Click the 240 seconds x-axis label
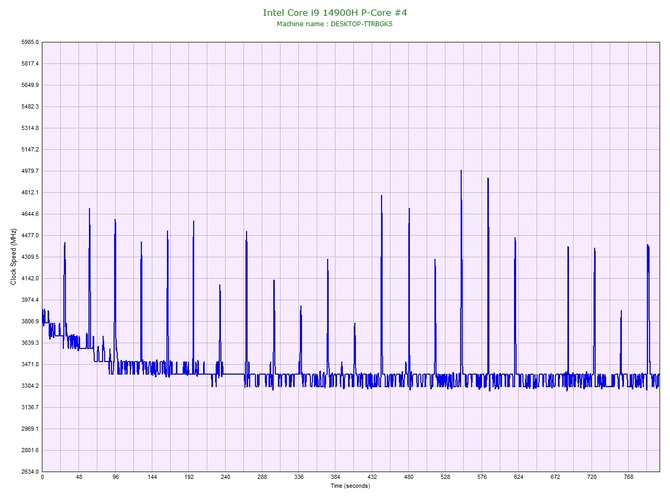The image size is (670, 503). click(225, 477)
